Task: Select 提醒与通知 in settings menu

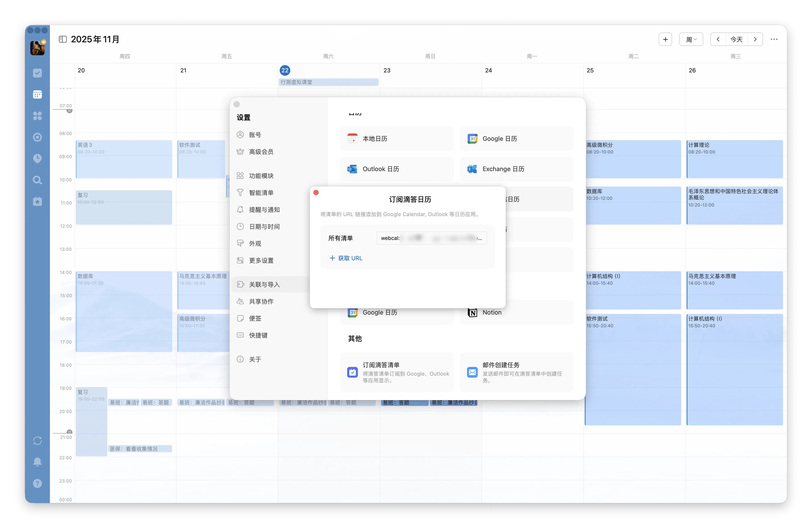Action: pyautogui.click(x=264, y=210)
